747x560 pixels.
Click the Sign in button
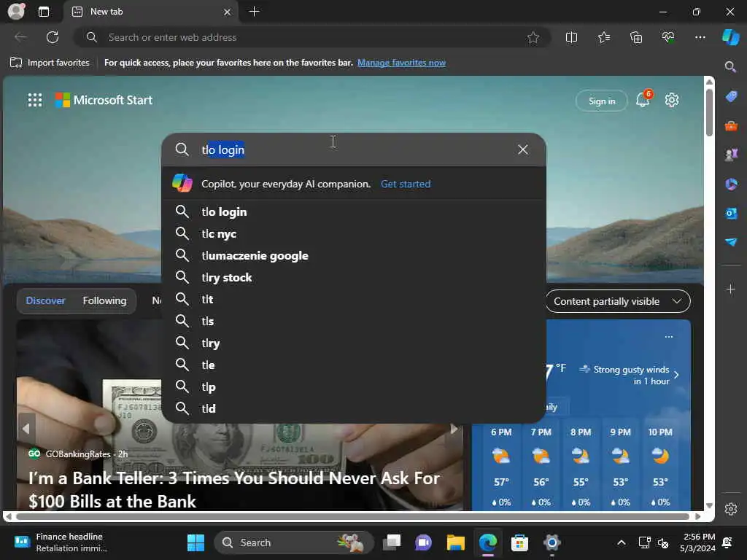tap(602, 101)
